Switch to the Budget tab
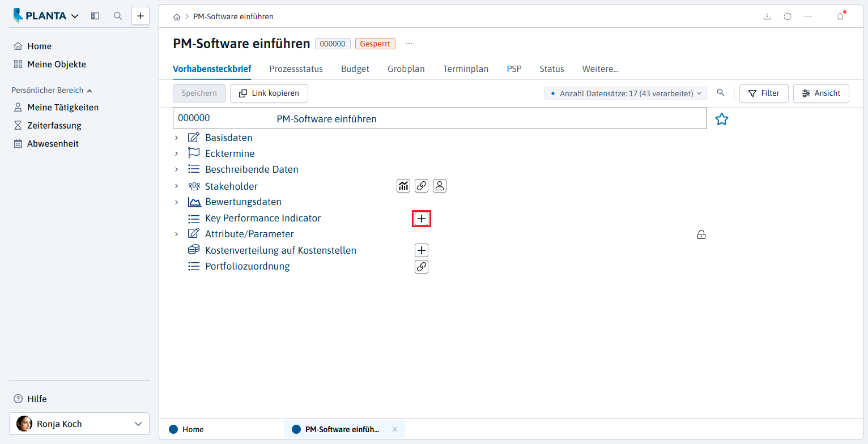Viewport: 868px width, 444px height. point(355,69)
